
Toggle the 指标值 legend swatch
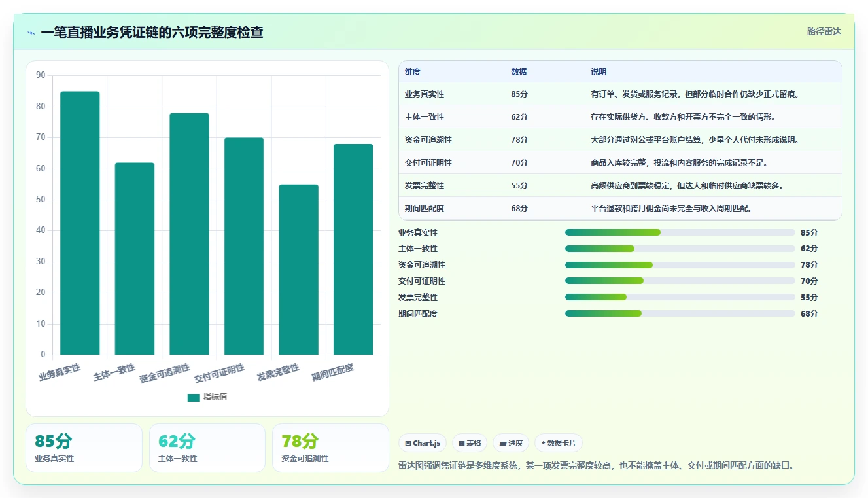point(193,397)
